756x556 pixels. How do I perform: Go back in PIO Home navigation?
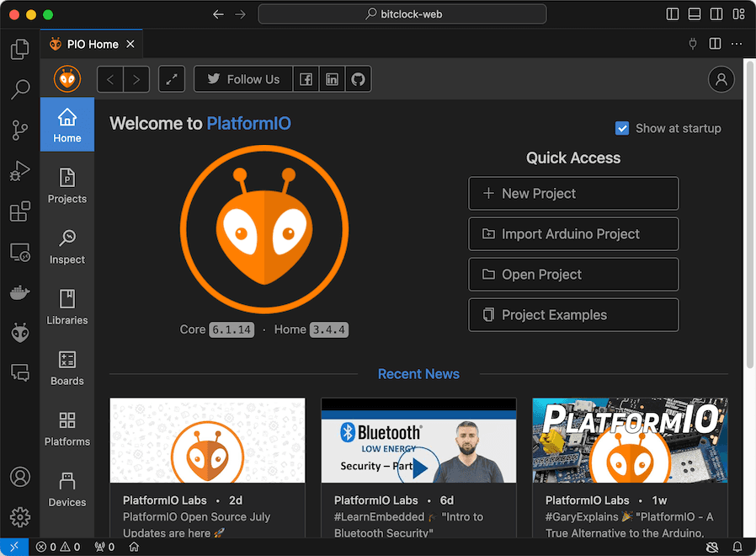tap(110, 79)
